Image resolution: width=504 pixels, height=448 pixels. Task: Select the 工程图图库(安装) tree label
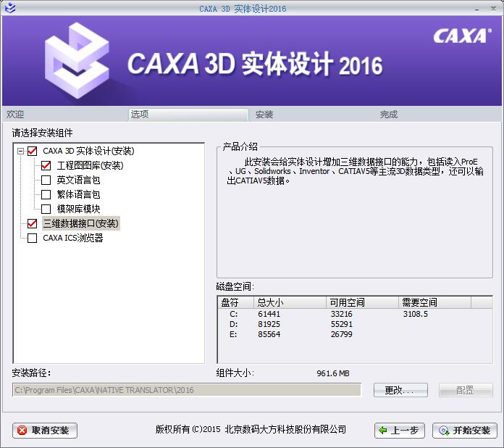90,165
